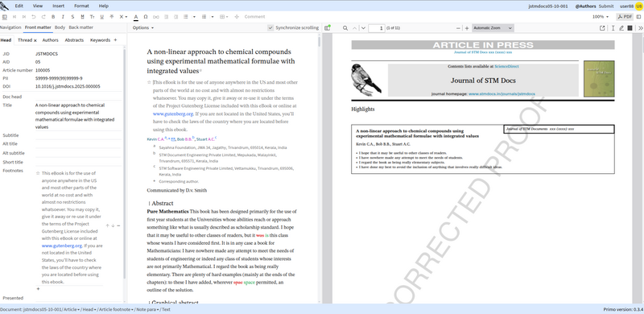The image size is (644, 314).
Task: Open the Format menu
Action: [x=81, y=6]
